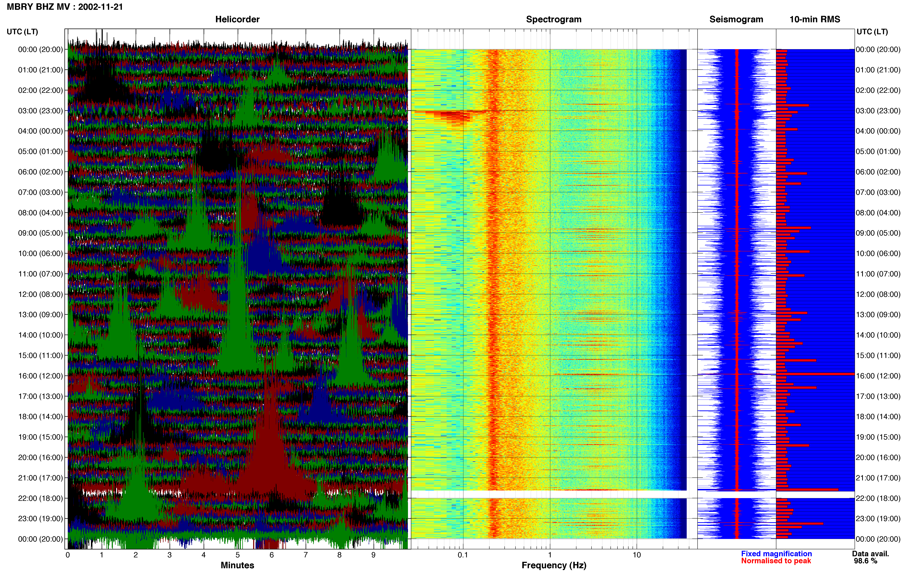Click the right '01:00 (21:00)' time label
The width and height of the screenshot is (924, 578).
[x=878, y=70]
